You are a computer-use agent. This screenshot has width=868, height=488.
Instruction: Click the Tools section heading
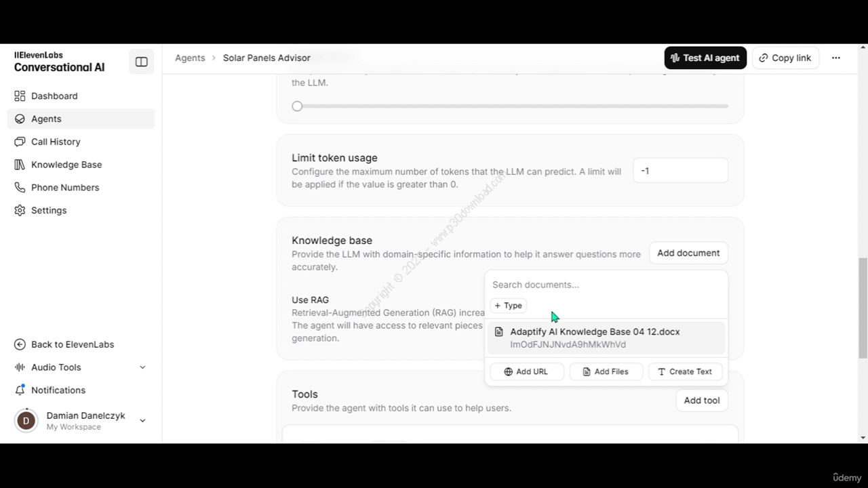click(304, 394)
